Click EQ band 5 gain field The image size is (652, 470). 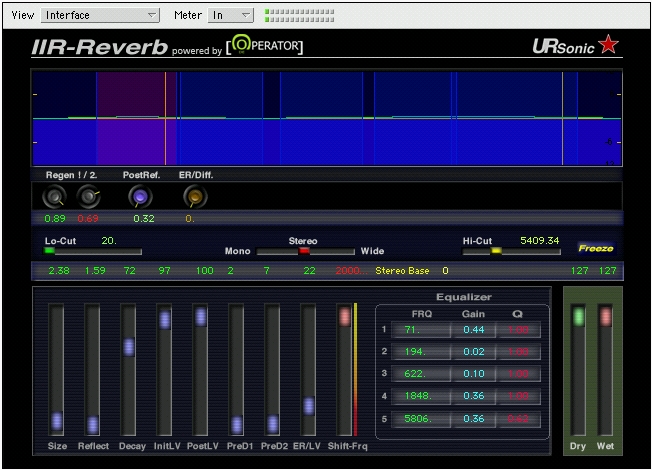[x=474, y=419]
